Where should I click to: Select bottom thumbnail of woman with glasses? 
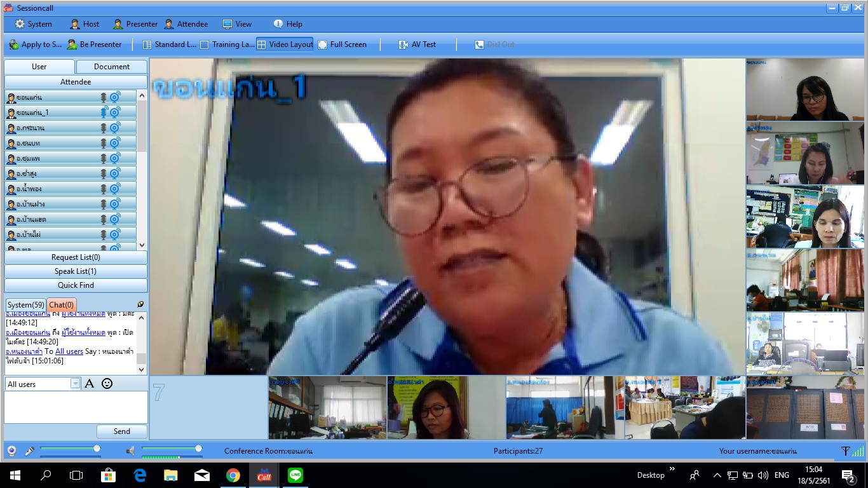click(x=446, y=407)
